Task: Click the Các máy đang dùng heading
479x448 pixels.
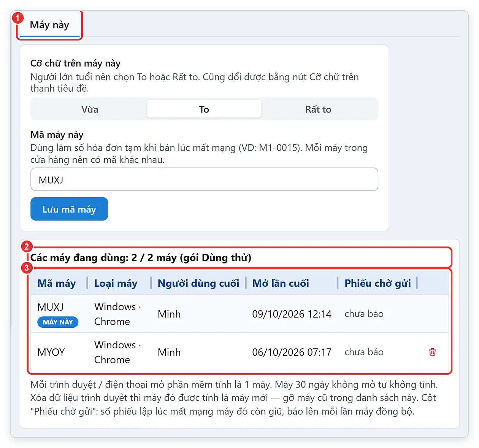Action: 141,258
